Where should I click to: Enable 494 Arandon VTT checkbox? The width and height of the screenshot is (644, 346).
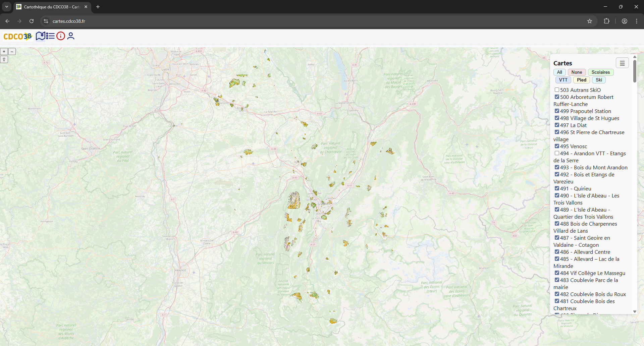[557, 153]
